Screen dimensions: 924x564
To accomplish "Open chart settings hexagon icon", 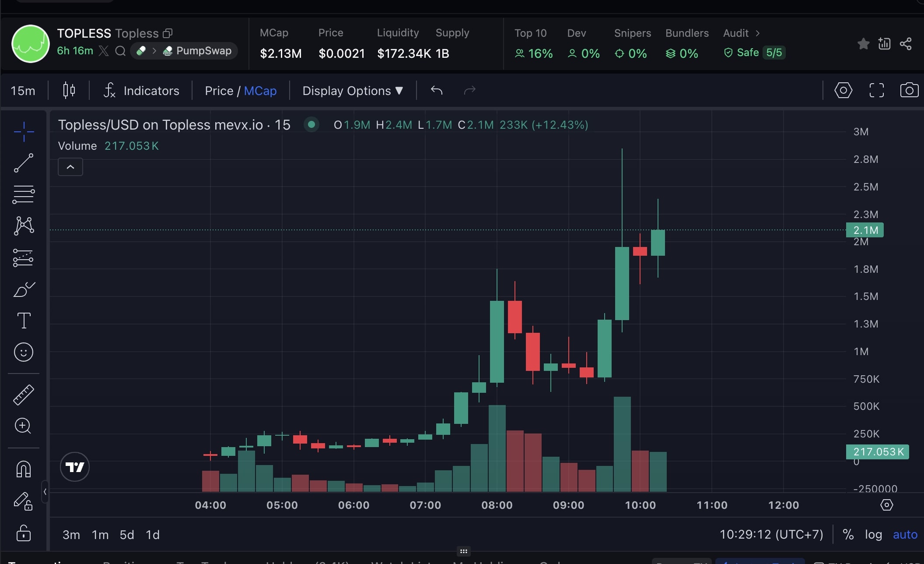I will pyautogui.click(x=843, y=90).
